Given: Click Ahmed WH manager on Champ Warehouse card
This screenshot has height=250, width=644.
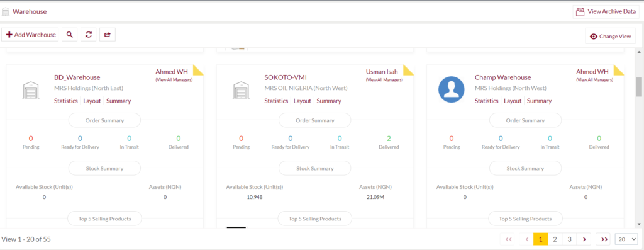Looking at the screenshot, I should (x=592, y=72).
